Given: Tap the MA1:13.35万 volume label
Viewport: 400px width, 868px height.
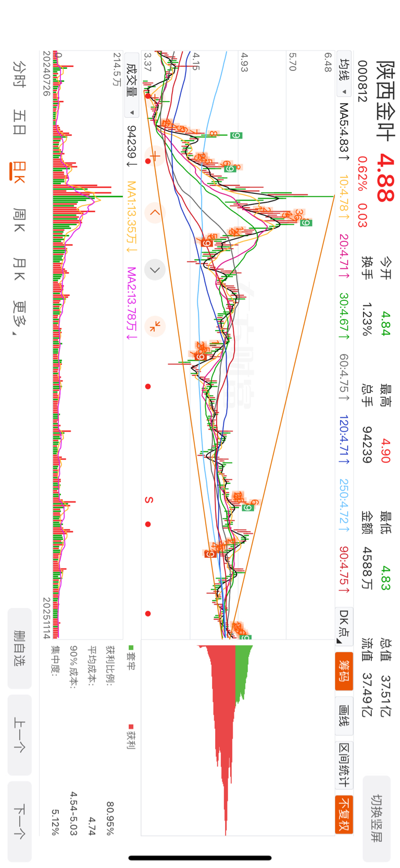Looking at the screenshot, I should [x=132, y=217].
